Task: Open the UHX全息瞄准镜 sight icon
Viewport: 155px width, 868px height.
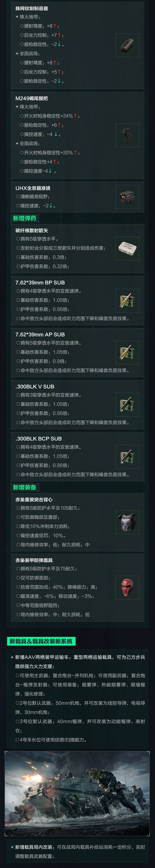Action: pyautogui.click(x=127, y=197)
